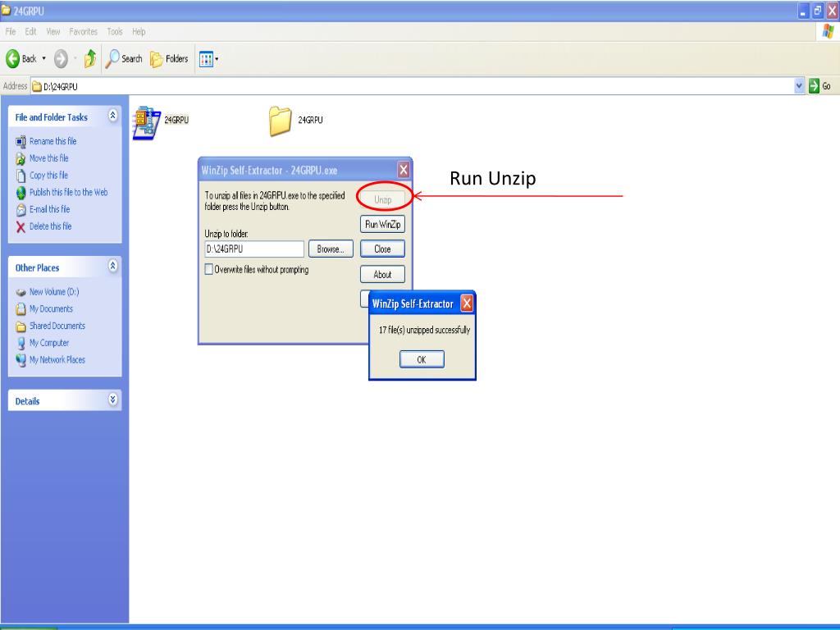Screen dimensions: 840x630
Task: Click the Go button next to address
Action: pos(819,85)
